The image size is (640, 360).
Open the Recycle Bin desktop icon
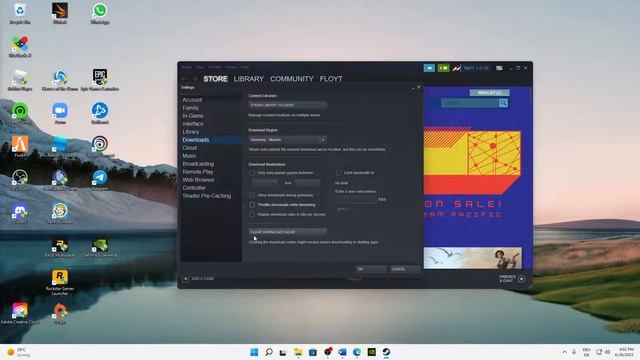(20, 13)
